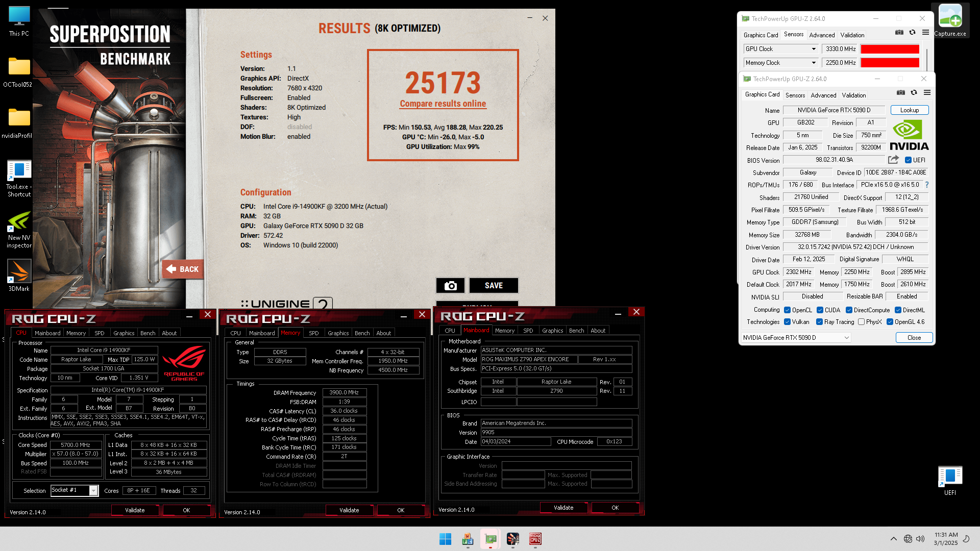Open the hamburger menu in front GPU-Z window

pos(927,93)
